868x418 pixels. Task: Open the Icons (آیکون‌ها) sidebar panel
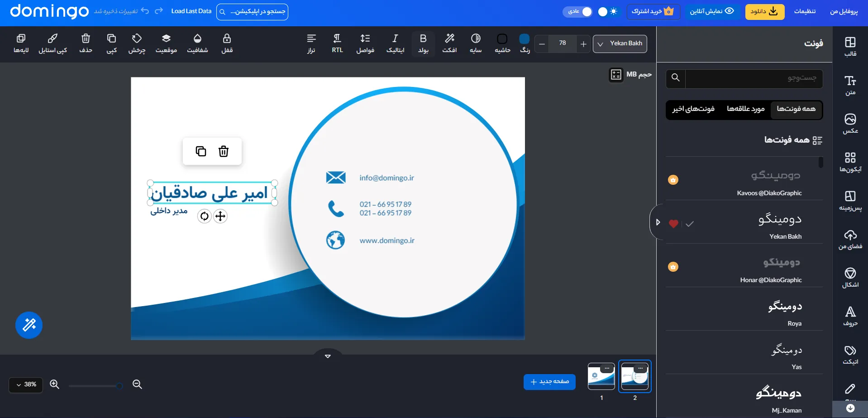[x=850, y=162]
